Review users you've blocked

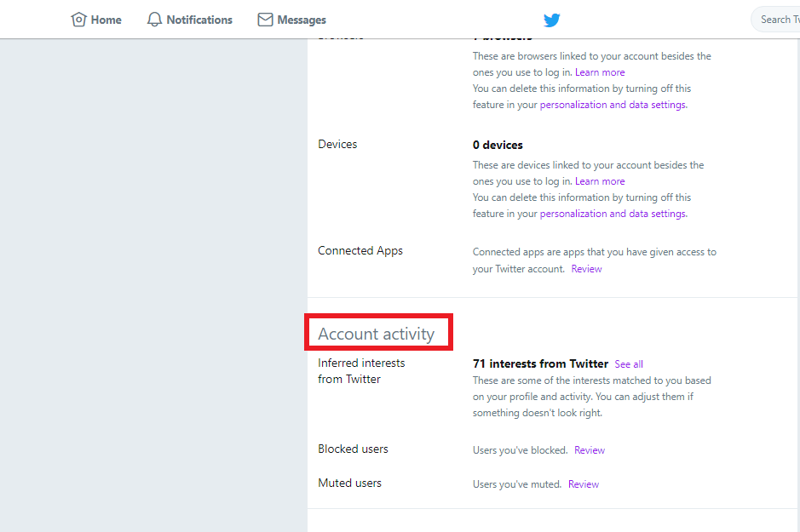(590, 449)
